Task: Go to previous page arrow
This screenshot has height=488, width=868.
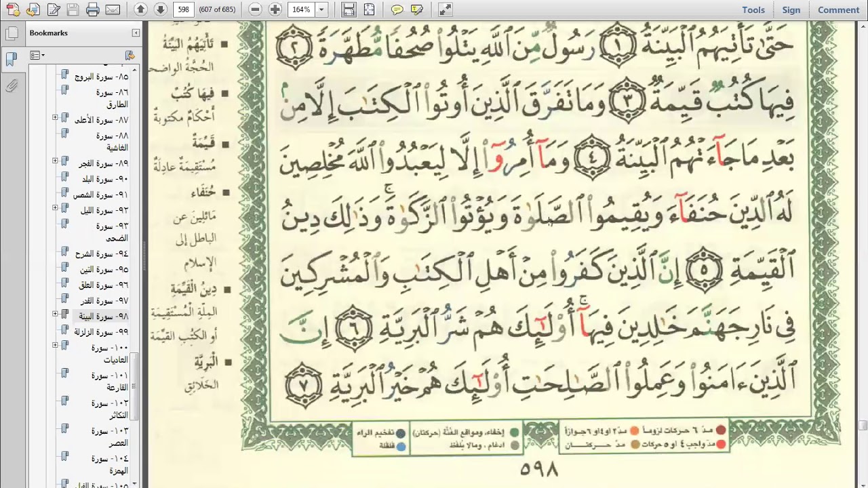Action: click(x=140, y=9)
